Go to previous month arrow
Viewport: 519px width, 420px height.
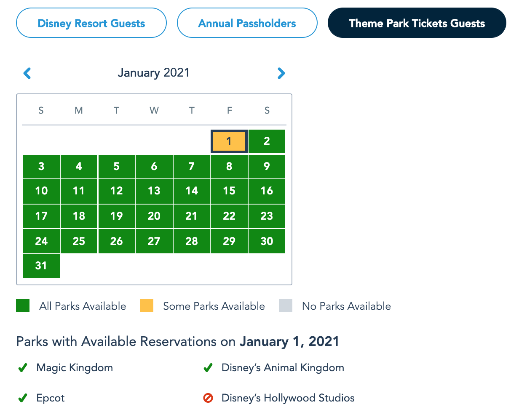27,73
